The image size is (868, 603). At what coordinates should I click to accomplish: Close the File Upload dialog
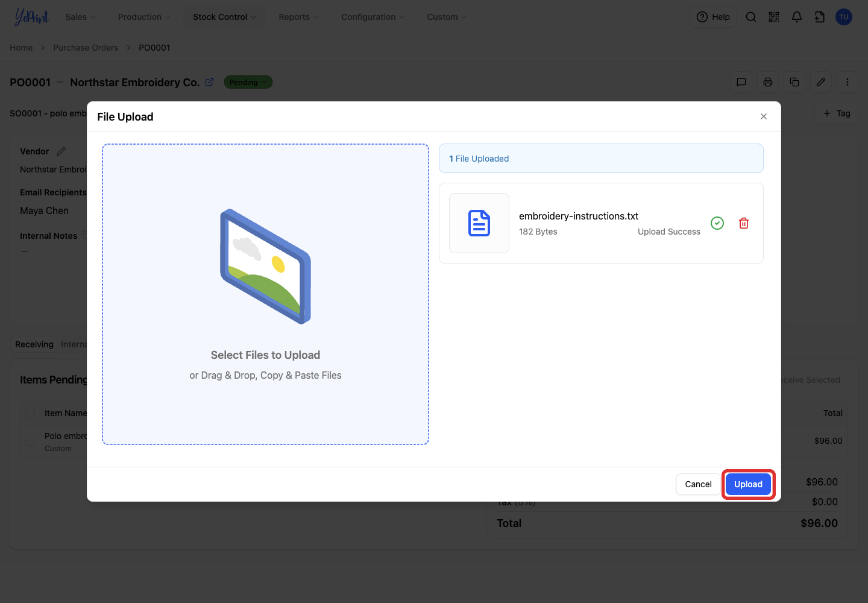764,116
